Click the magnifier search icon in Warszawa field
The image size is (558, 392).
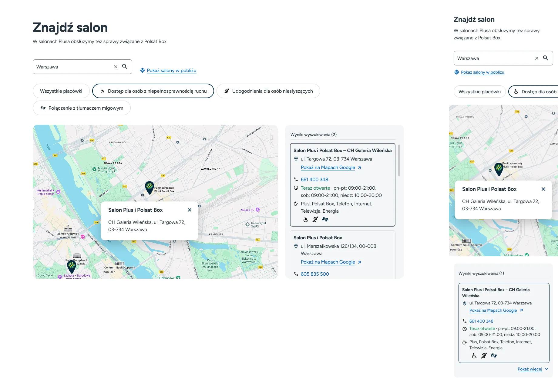click(125, 66)
